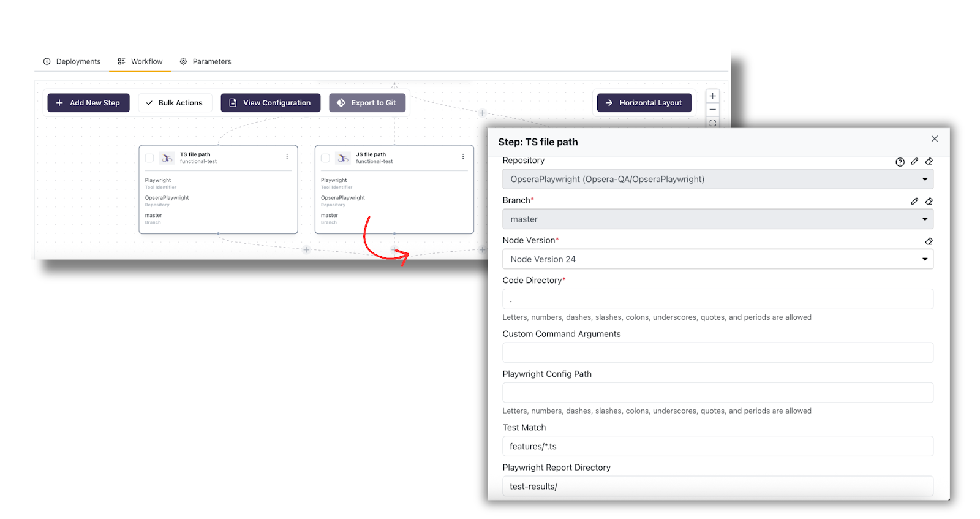This screenshot has width=980, height=519.
Task: Zoom in the workflow canvas
Action: pyautogui.click(x=712, y=96)
